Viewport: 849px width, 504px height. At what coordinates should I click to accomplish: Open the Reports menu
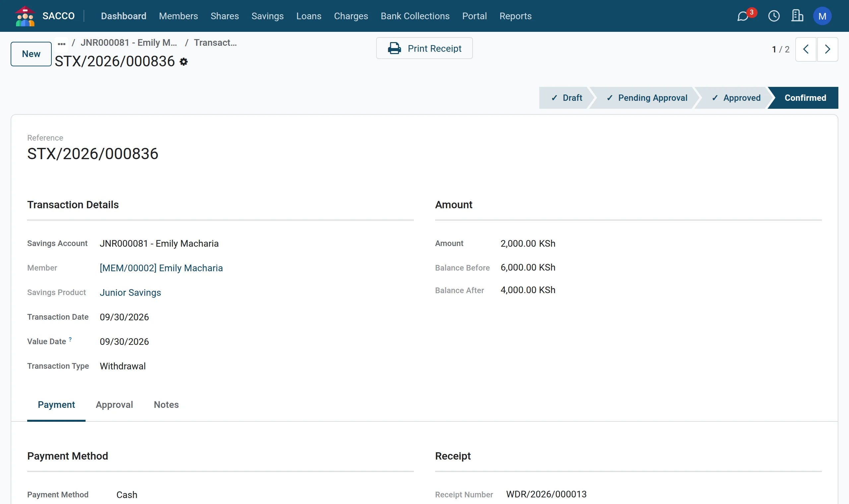point(515,16)
